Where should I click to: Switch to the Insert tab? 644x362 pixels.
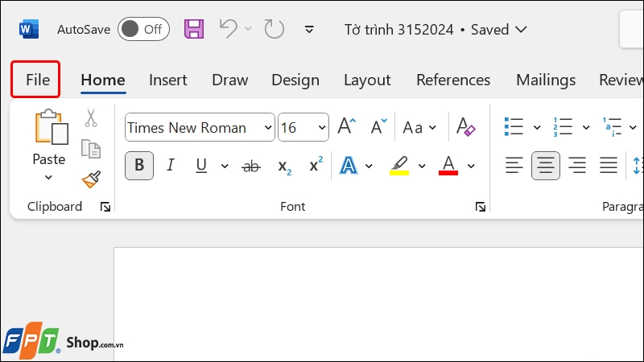167,80
